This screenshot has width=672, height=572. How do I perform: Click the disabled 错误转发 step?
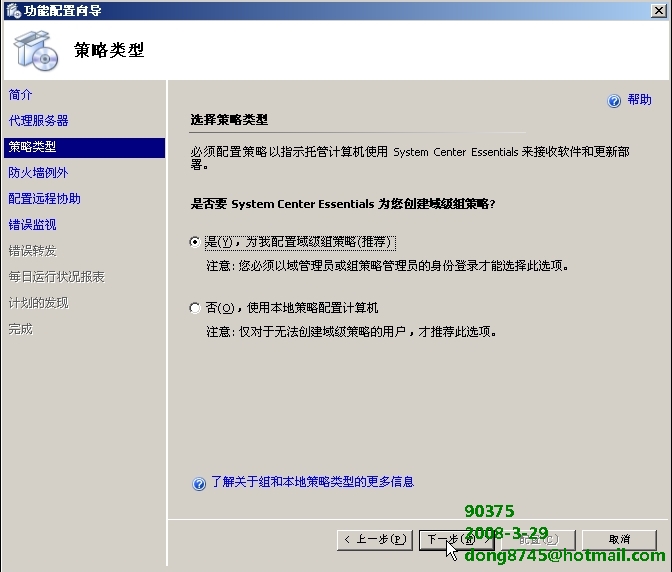32,251
